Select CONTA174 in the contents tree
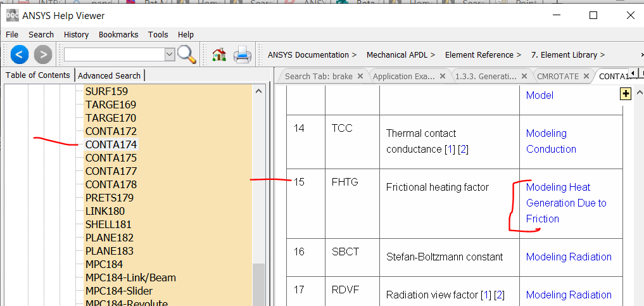This screenshot has height=306, width=644. click(x=111, y=144)
